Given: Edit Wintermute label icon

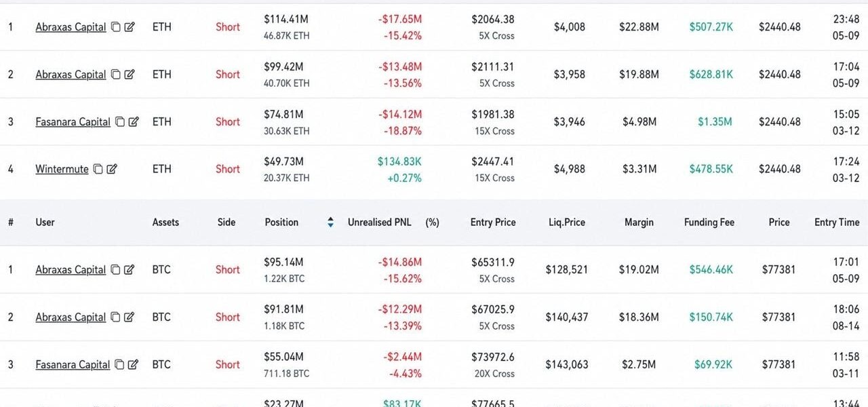Looking at the screenshot, I should [x=112, y=169].
